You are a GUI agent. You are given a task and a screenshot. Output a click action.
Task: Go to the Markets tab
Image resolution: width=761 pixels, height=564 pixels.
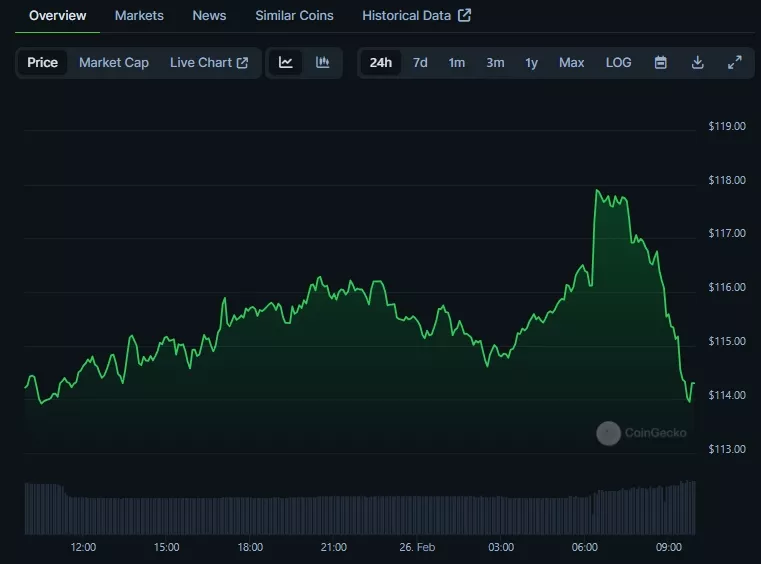(x=139, y=15)
